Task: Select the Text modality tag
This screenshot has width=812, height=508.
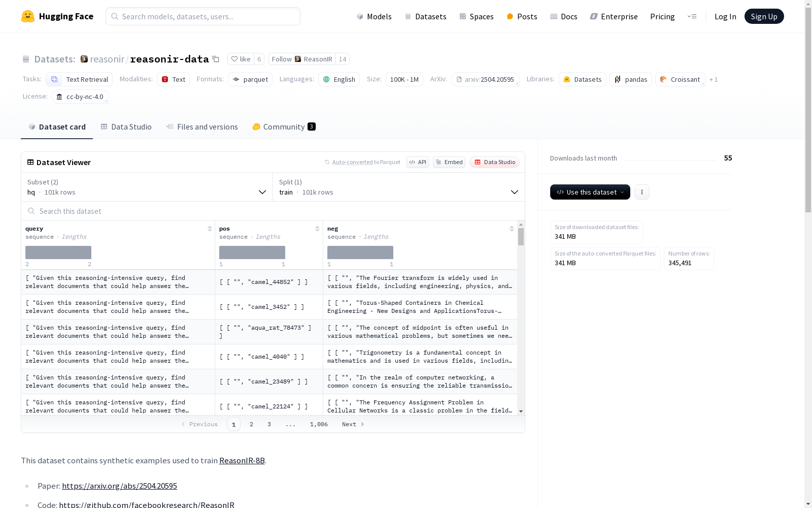Action: [174, 79]
